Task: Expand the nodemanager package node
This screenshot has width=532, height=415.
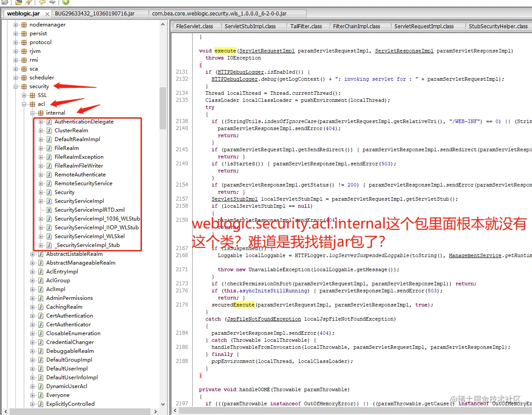Action: [16, 25]
